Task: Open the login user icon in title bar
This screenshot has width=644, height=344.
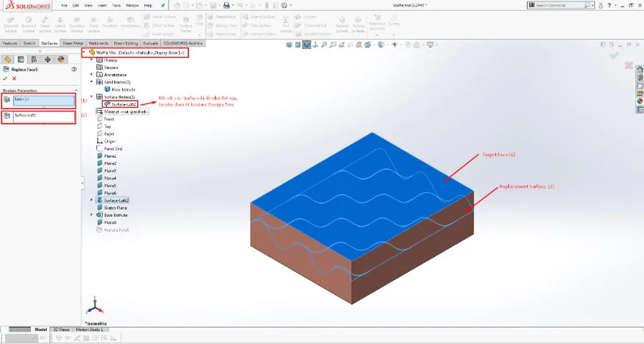Action: (x=600, y=5)
